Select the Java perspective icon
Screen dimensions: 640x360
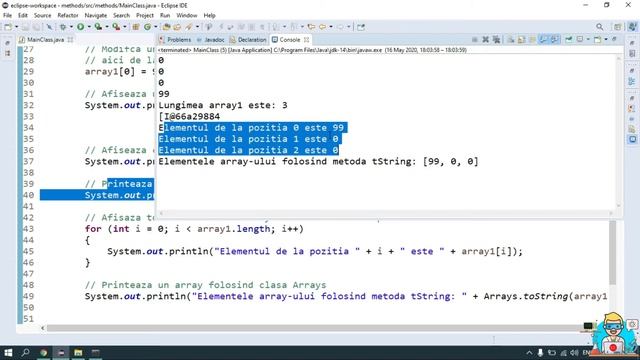[632, 27]
